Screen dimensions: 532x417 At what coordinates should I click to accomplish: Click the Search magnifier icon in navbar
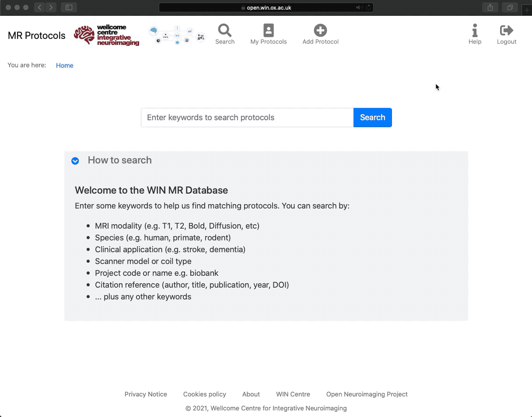(225, 31)
